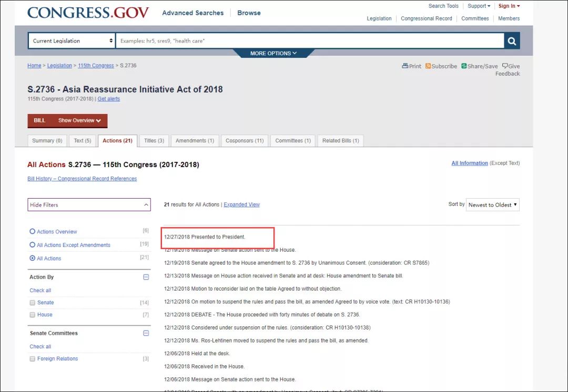
Task: Click the 12/06/2018 Held at the desk entry
Action: pyautogui.click(x=197, y=354)
